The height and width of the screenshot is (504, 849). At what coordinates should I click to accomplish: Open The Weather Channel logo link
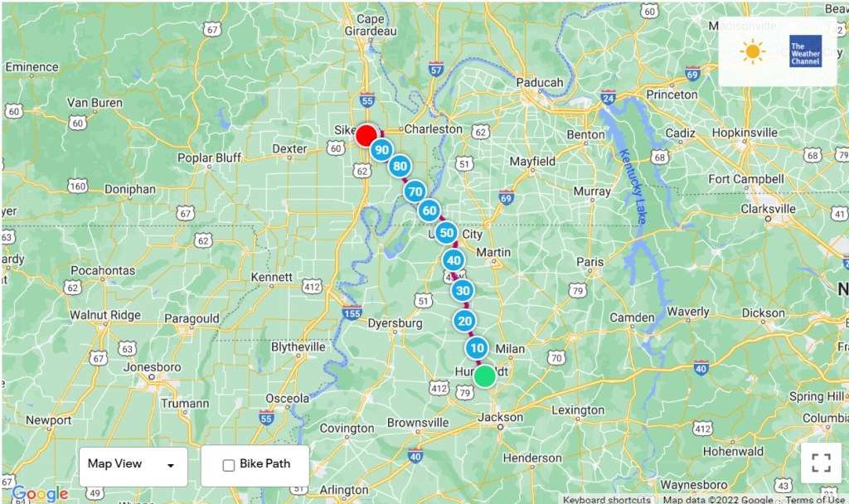click(805, 51)
